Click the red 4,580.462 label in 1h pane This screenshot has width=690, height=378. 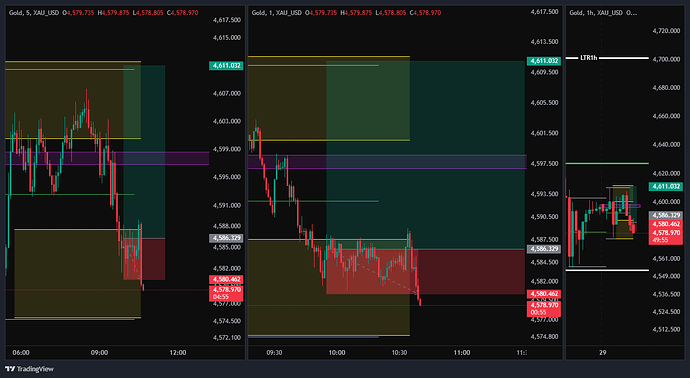tap(666, 224)
